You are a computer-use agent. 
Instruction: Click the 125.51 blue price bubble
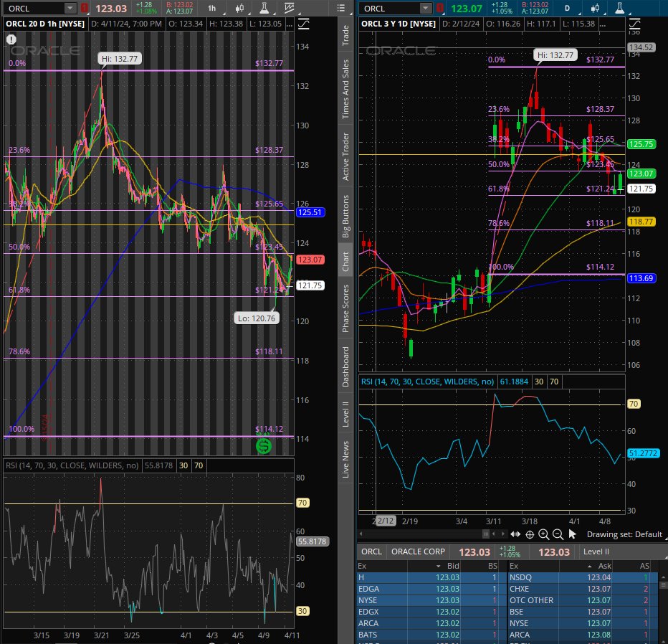(310, 212)
